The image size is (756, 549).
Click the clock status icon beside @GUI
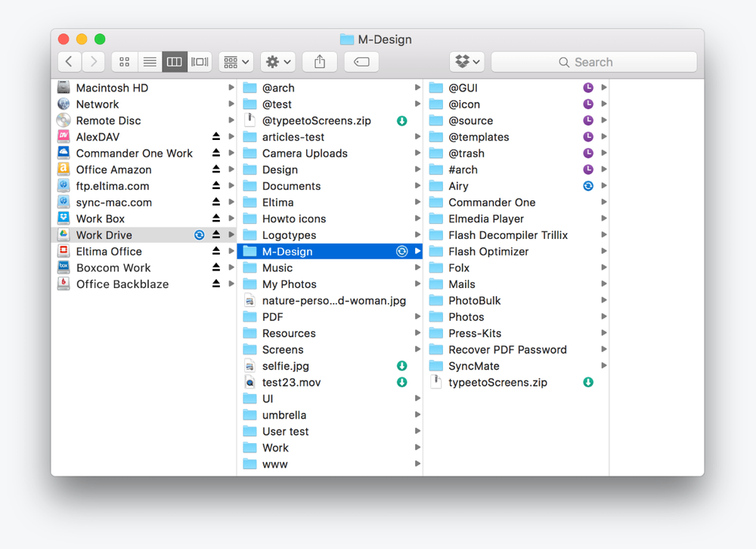[x=588, y=88]
